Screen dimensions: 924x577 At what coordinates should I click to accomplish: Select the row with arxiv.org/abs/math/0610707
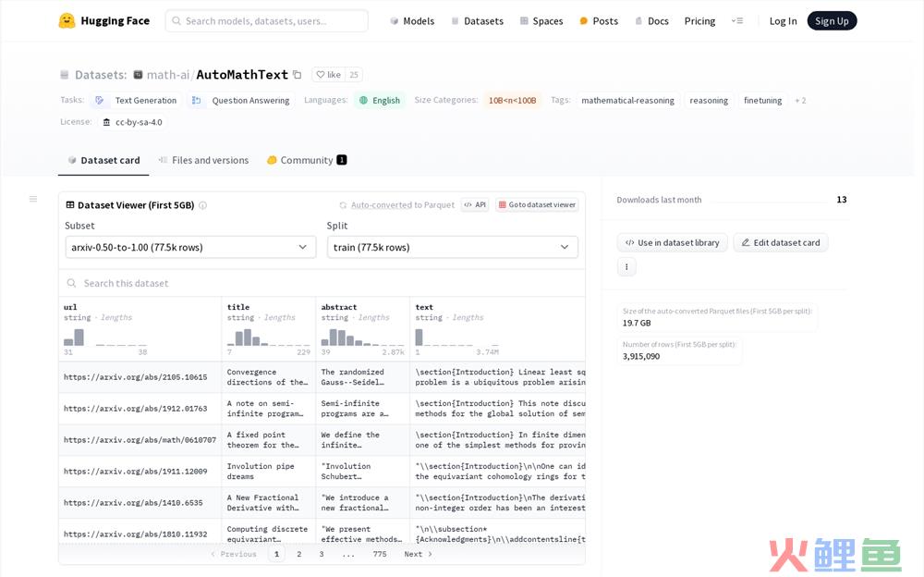[x=322, y=440]
